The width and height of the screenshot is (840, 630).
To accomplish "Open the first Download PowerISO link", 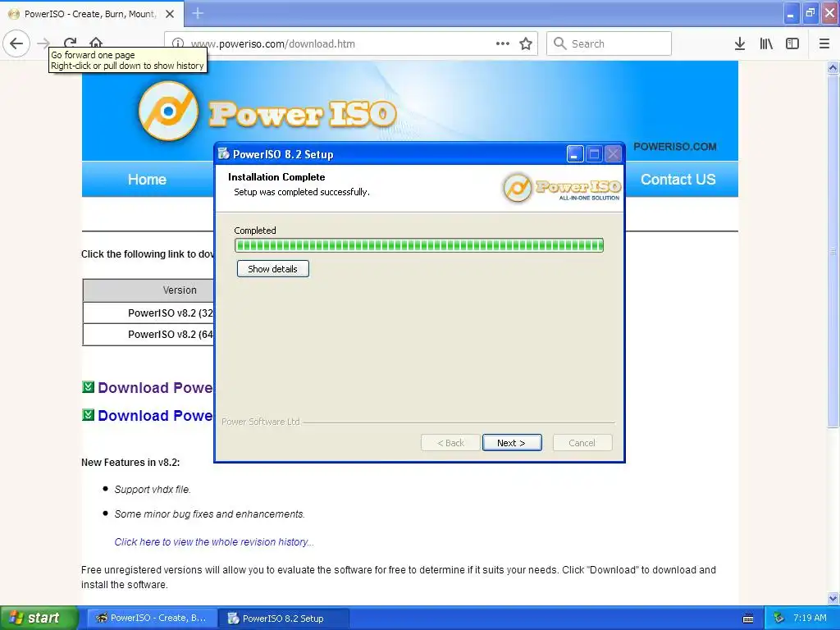I will (x=155, y=387).
